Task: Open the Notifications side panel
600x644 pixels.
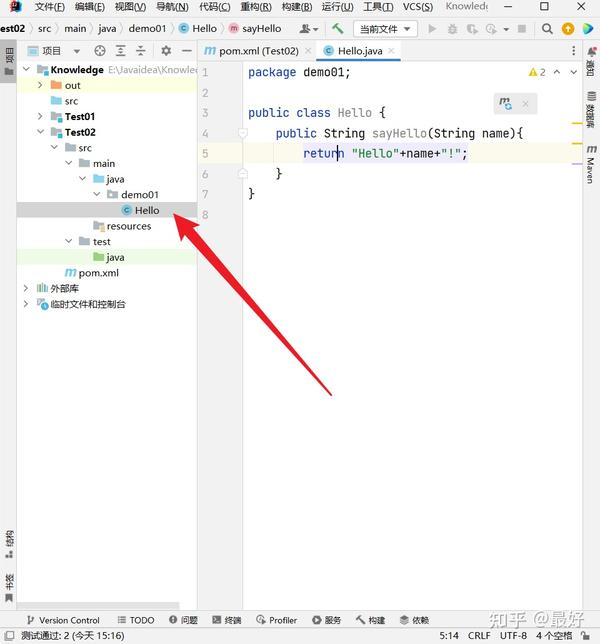Action: (x=591, y=61)
